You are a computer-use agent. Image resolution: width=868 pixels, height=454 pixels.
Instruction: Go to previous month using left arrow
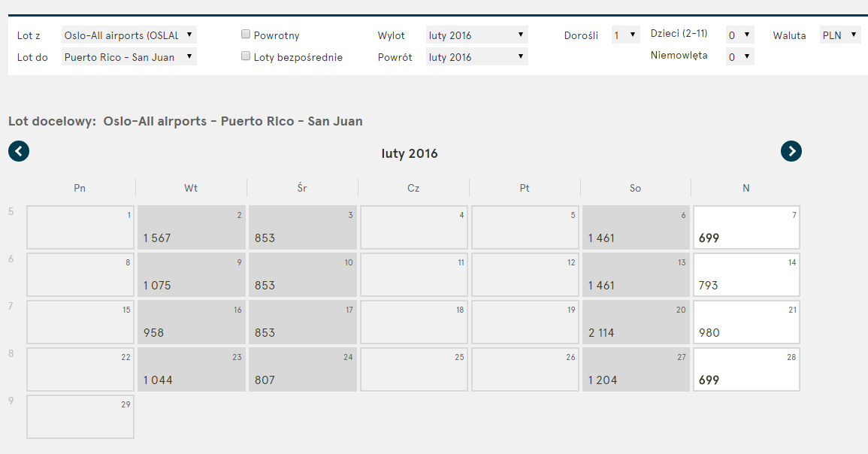[x=19, y=151]
